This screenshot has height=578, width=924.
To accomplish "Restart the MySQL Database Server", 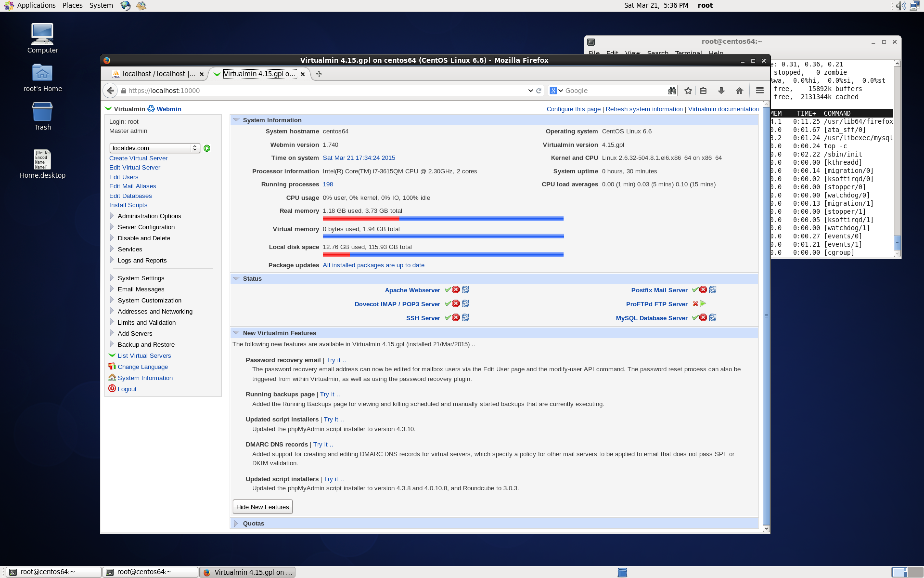I will tap(712, 318).
